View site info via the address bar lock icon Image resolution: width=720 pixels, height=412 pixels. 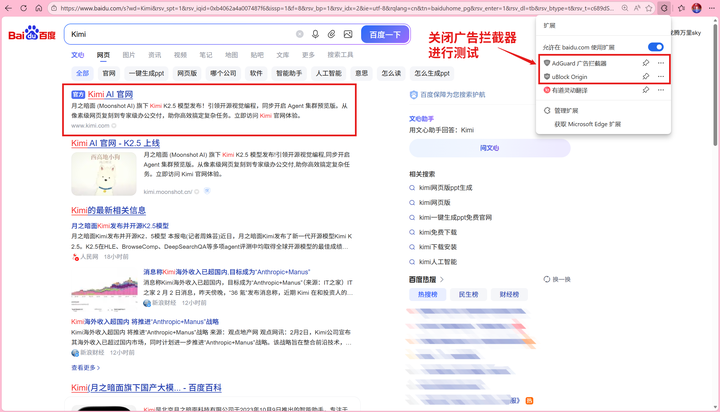click(54, 8)
